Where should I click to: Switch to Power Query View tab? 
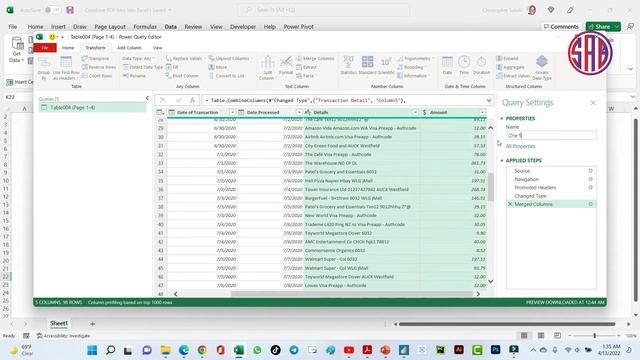click(157, 48)
